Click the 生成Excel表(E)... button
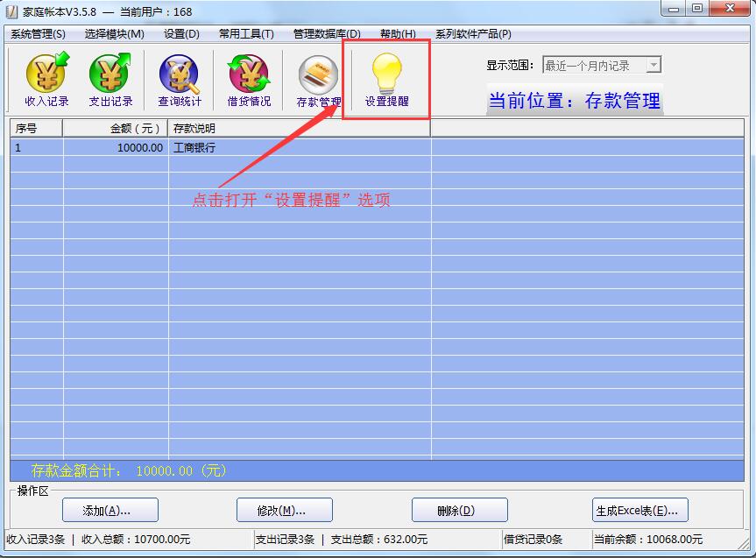756x558 pixels. click(x=640, y=510)
